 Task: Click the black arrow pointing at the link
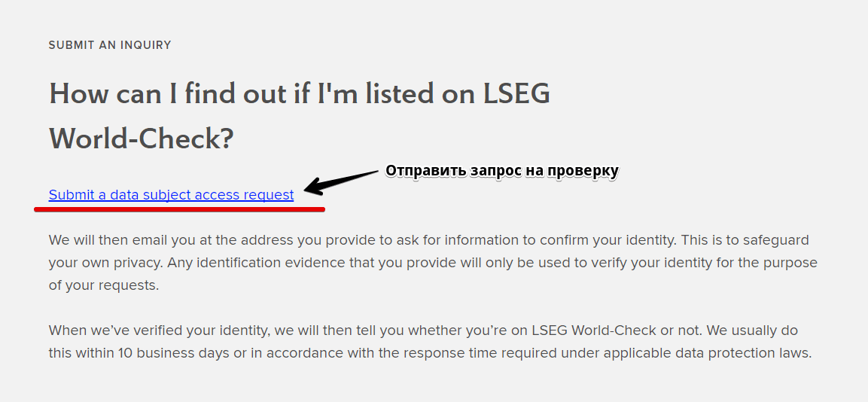[x=340, y=182]
